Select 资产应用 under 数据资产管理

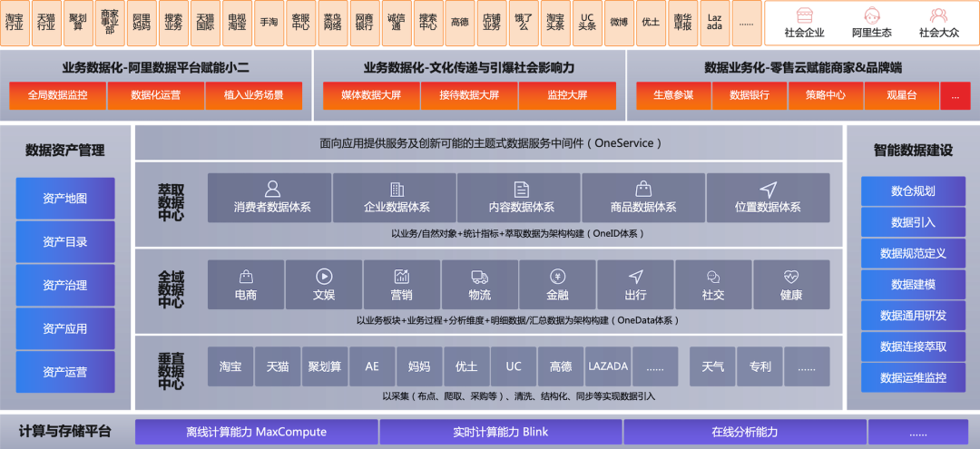65,328
